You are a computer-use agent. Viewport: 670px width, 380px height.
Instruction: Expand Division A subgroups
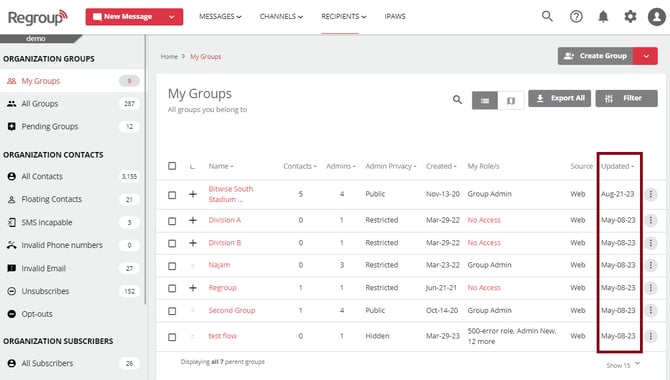(193, 220)
